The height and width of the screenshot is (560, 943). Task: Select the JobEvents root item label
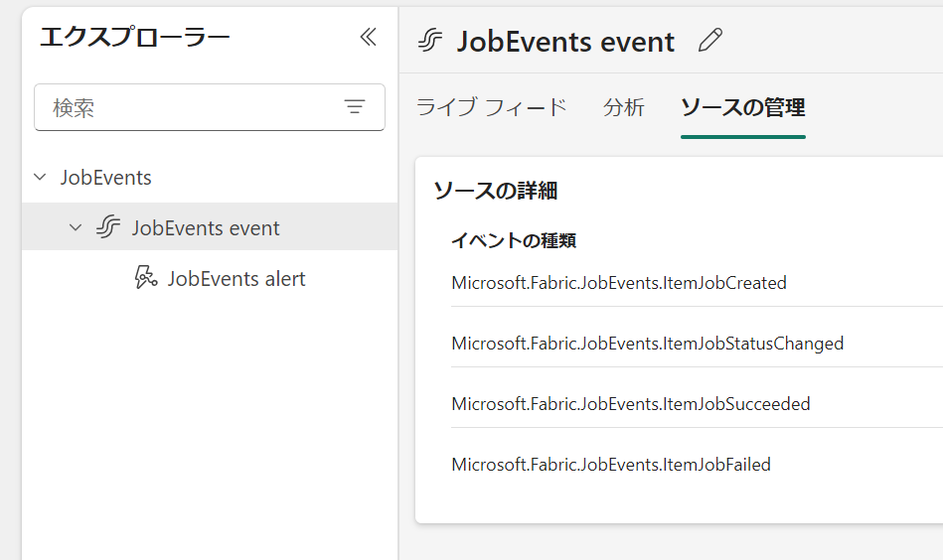pos(106,178)
